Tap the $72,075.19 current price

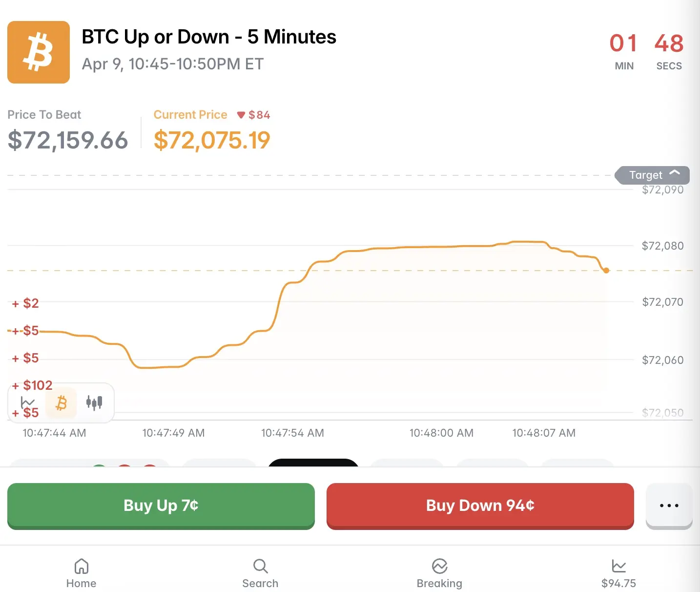click(x=211, y=141)
